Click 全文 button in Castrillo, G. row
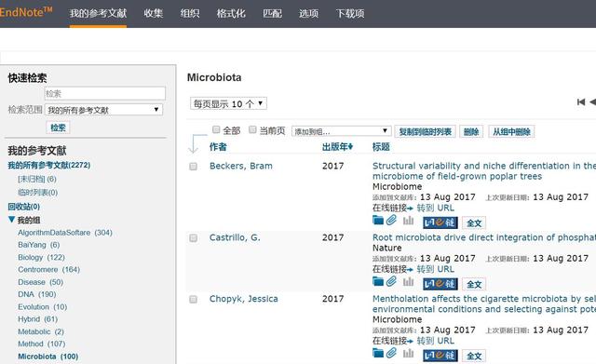This screenshot has width=596, height=364. pos(474,284)
